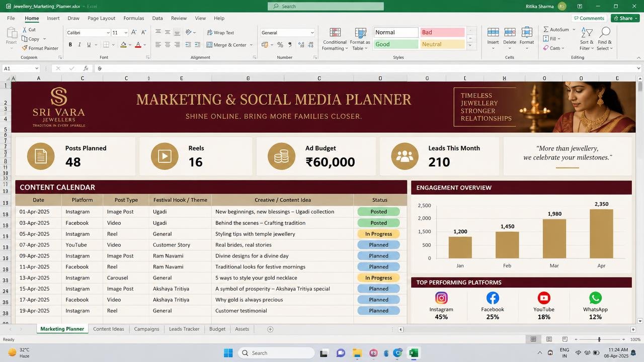Adjust the zoom slider handle
Screen dimensions: 644x362
pyautogui.click(x=599, y=339)
